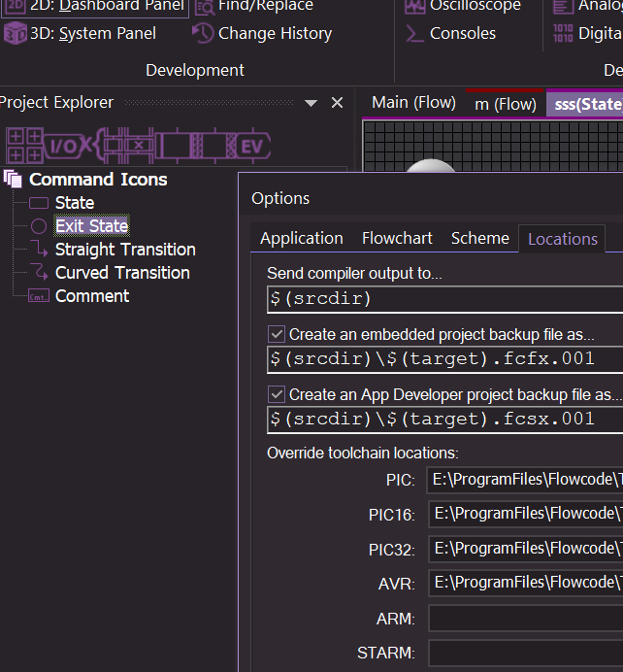
Task: Select the EV icon in Project Explorer
Action: coord(250,146)
